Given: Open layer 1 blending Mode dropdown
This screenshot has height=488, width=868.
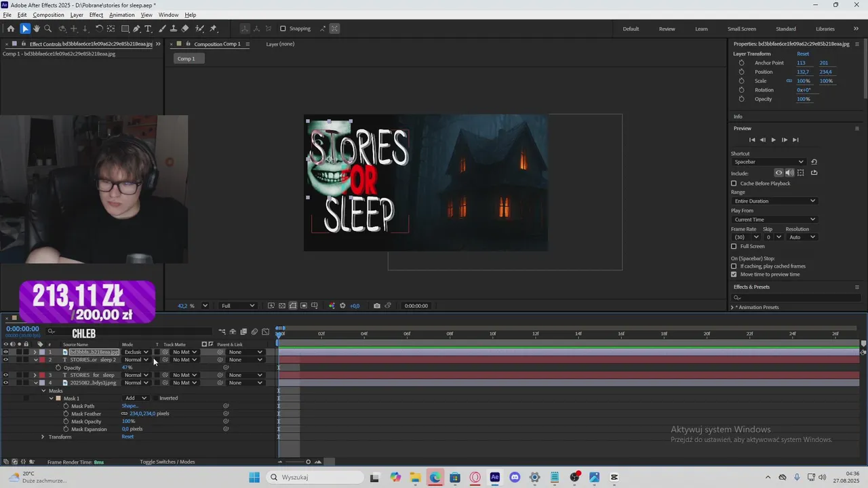Looking at the screenshot, I should coord(136,352).
